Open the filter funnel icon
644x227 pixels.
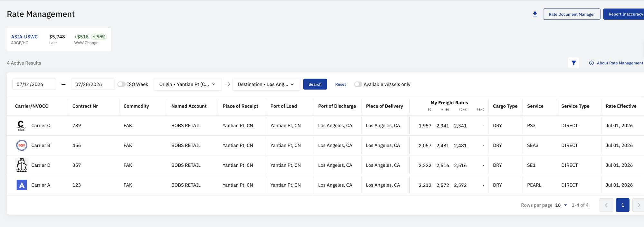tap(573, 63)
